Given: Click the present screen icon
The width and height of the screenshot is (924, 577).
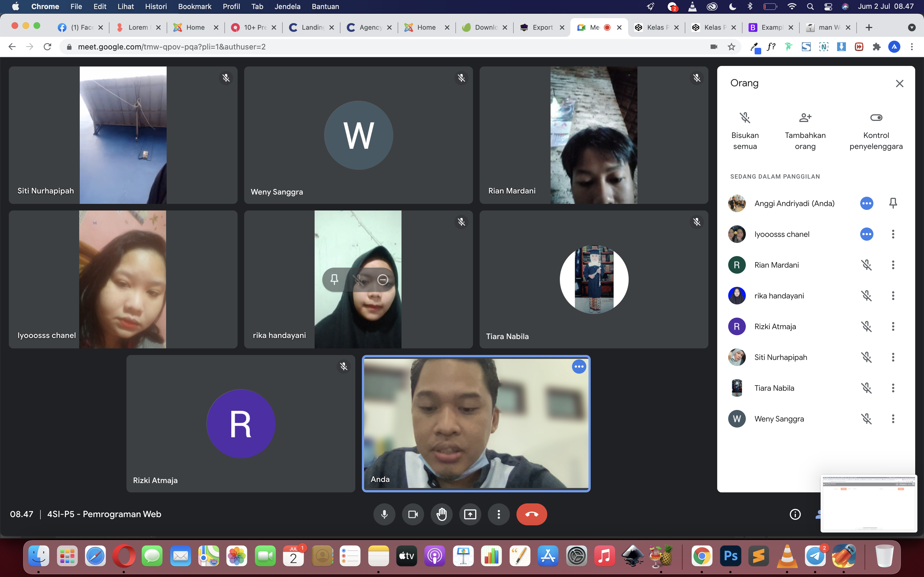Looking at the screenshot, I should (x=470, y=514).
